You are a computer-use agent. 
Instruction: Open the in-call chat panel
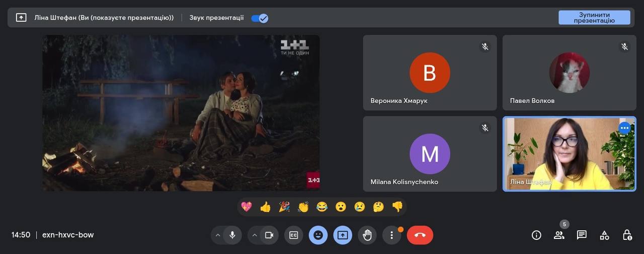click(582, 235)
